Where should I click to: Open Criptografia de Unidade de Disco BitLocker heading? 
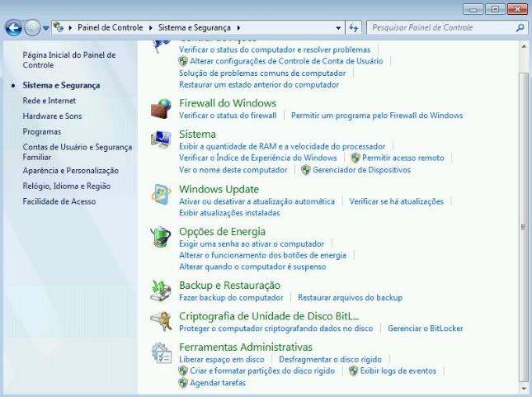click(x=269, y=316)
